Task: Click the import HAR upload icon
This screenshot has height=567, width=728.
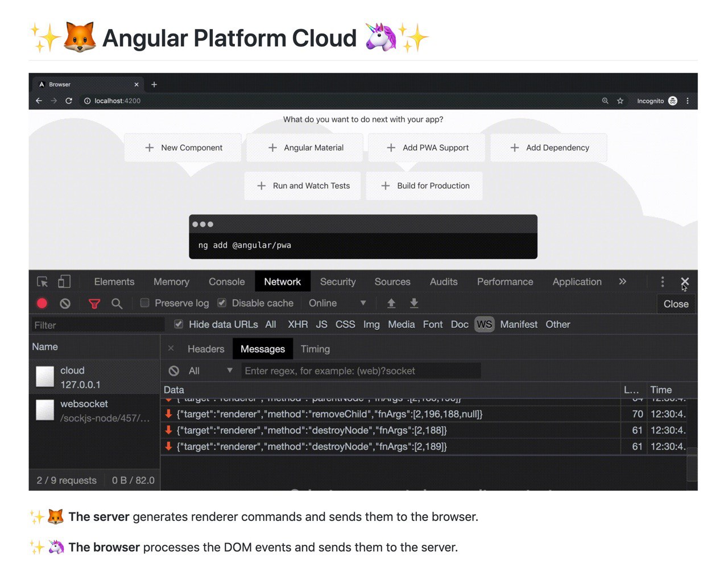Action: 391,303
